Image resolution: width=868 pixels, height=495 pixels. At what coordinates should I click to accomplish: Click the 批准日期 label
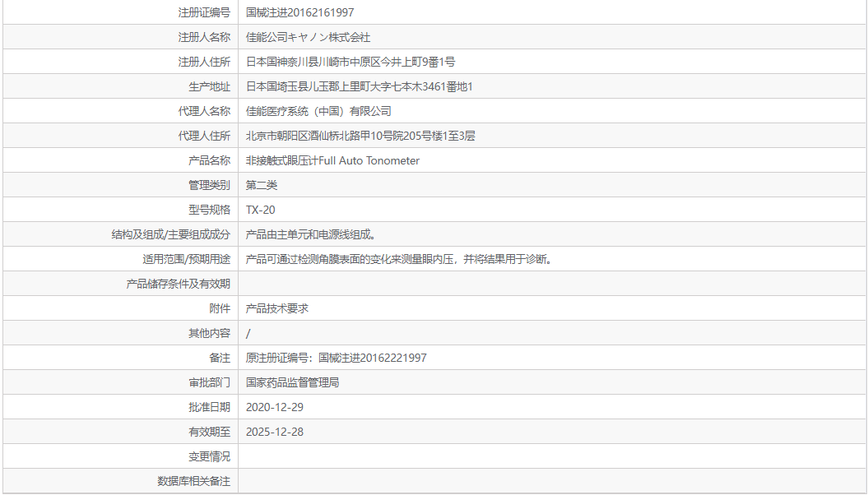(209, 408)
